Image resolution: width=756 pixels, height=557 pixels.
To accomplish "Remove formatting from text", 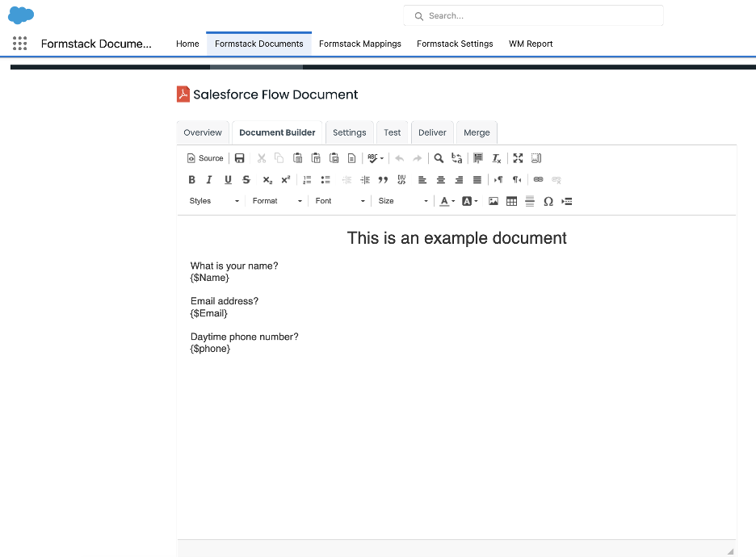I will tap(496, 157).
